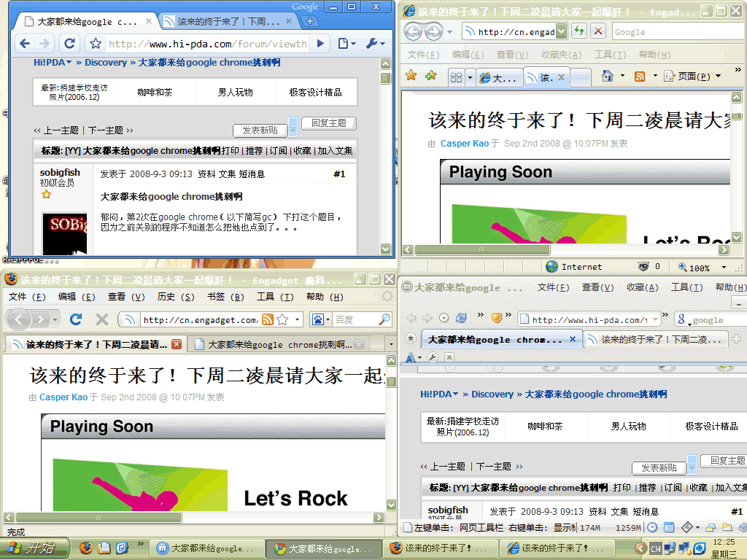
Task: Switch to Chrome's second tab about Engadget
Action: [227, 21]
